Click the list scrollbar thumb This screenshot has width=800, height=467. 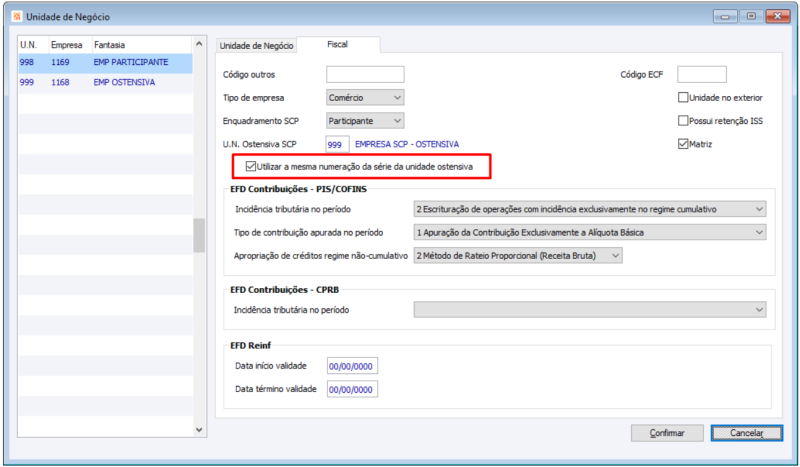click(199, 235)
